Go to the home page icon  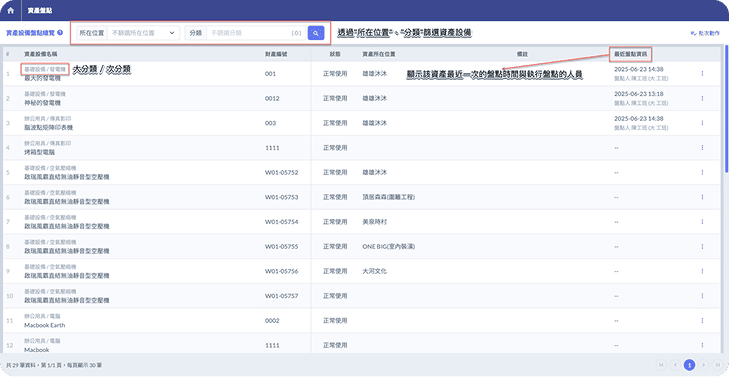(10, 10)
